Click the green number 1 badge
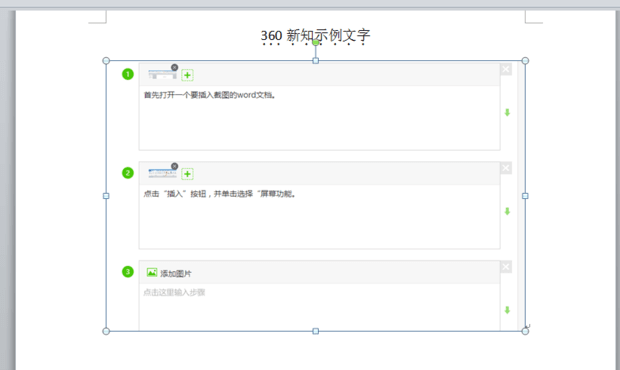 click(128, 74)
